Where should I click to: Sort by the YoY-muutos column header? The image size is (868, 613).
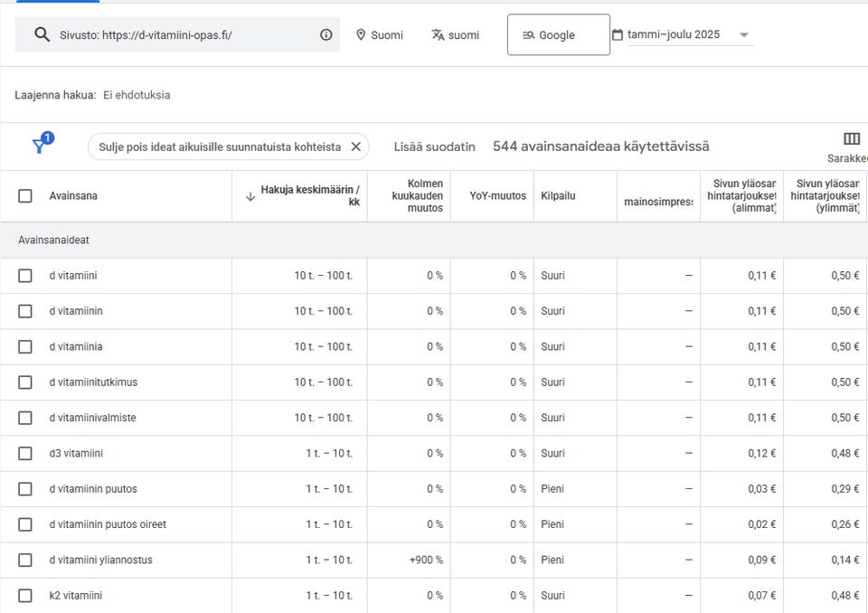[x=497, y=195]
